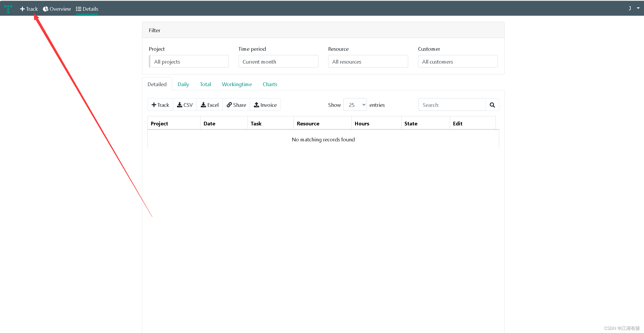Click the Filter panel header
The image size is (644, 333).
[323, 30]
